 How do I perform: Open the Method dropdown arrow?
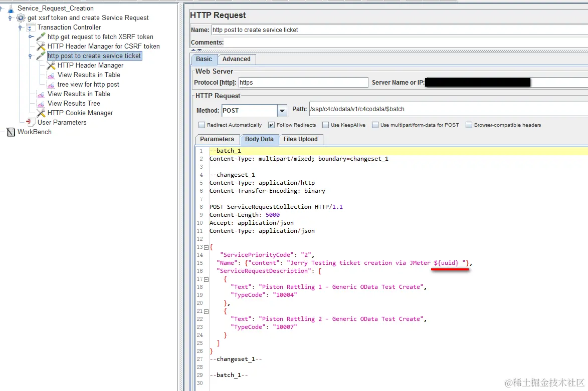click(x=282, y=111)
